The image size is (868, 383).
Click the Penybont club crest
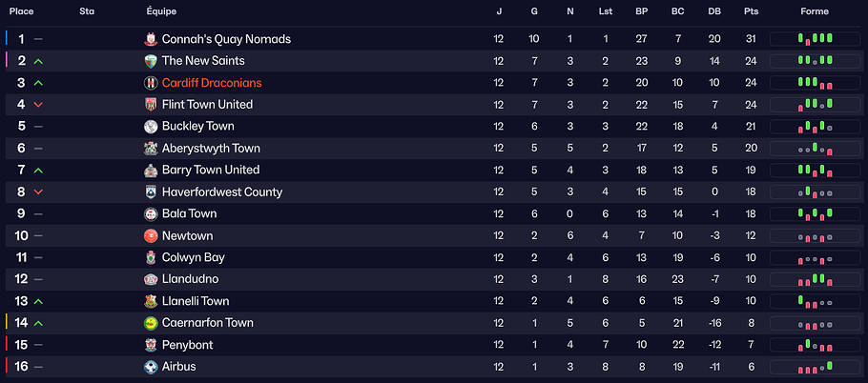[151, 345]
